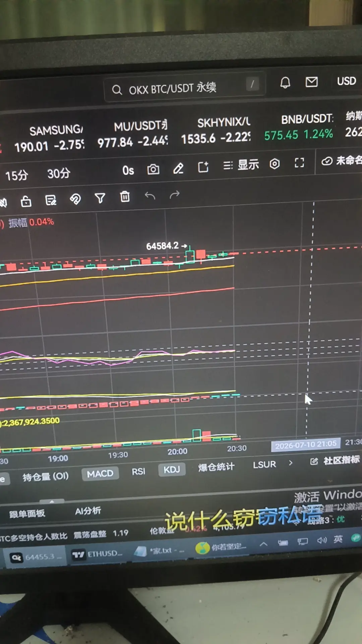Take a chart screenshot with camera icon
362x644 pixels.
click(153, 169)
